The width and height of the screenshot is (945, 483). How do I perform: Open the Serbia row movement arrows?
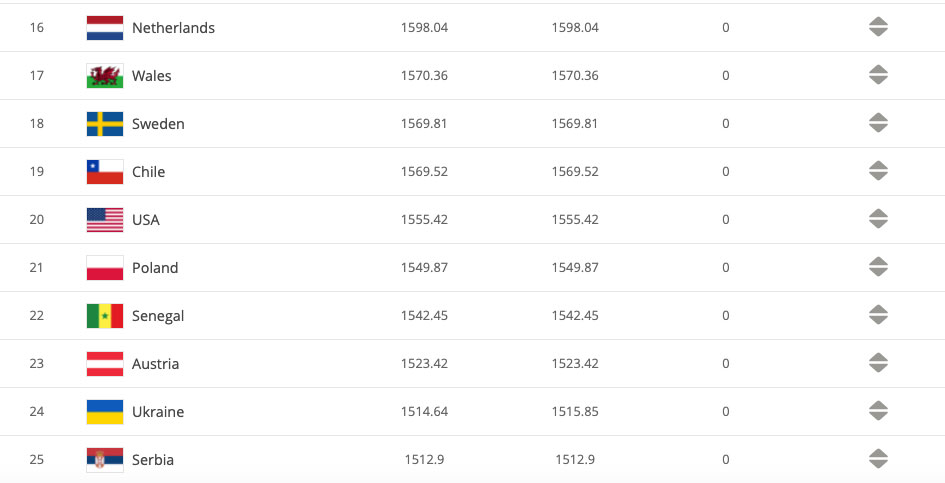878,459
